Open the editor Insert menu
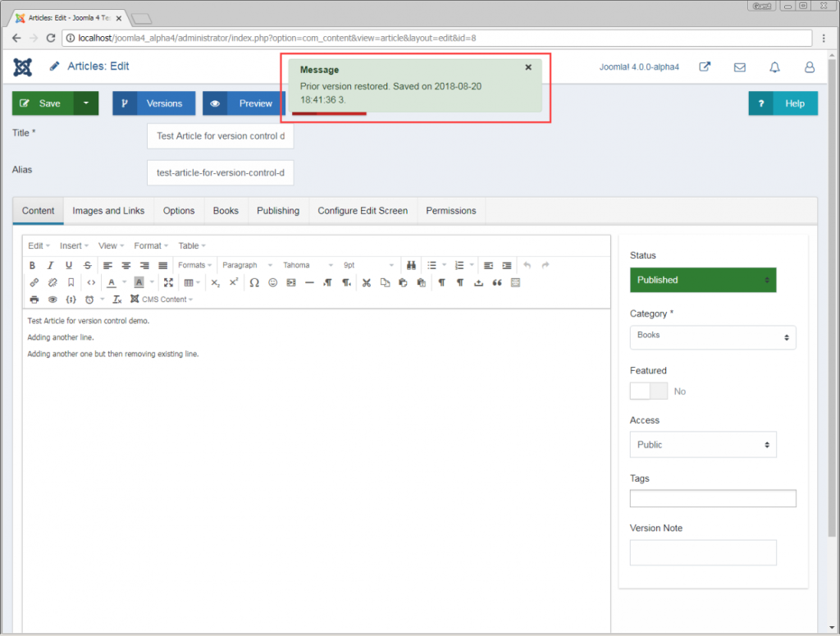Viewport: 840px width, 636px height. [x=74, y=245]
